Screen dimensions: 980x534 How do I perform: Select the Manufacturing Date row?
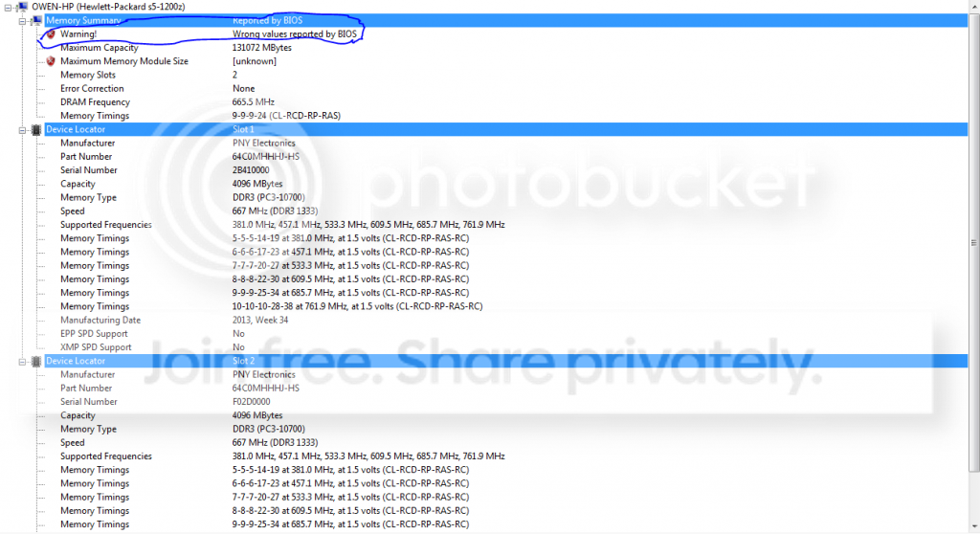click(506, 321)
